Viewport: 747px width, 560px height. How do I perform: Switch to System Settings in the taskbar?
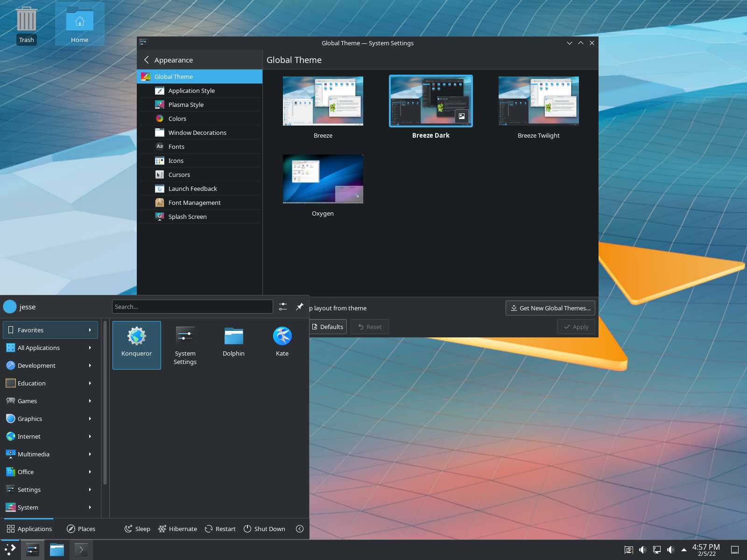32,550
